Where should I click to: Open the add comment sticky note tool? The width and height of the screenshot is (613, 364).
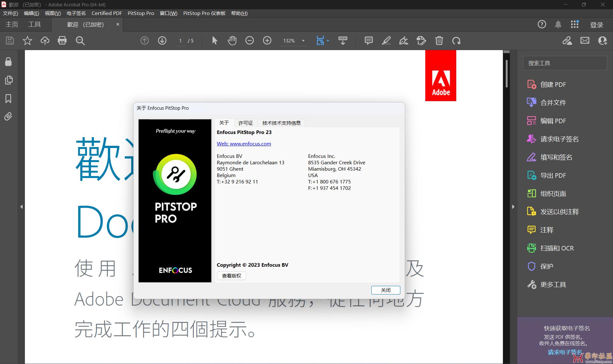[368, 41]
